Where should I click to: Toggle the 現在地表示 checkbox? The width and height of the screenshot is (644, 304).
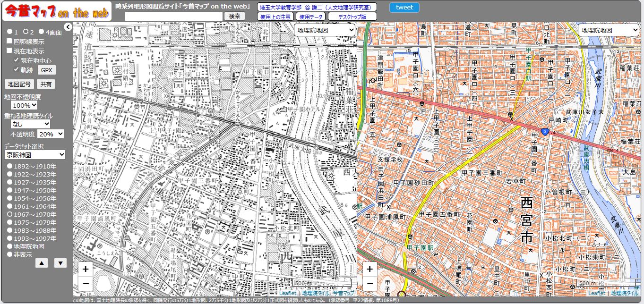9,51
